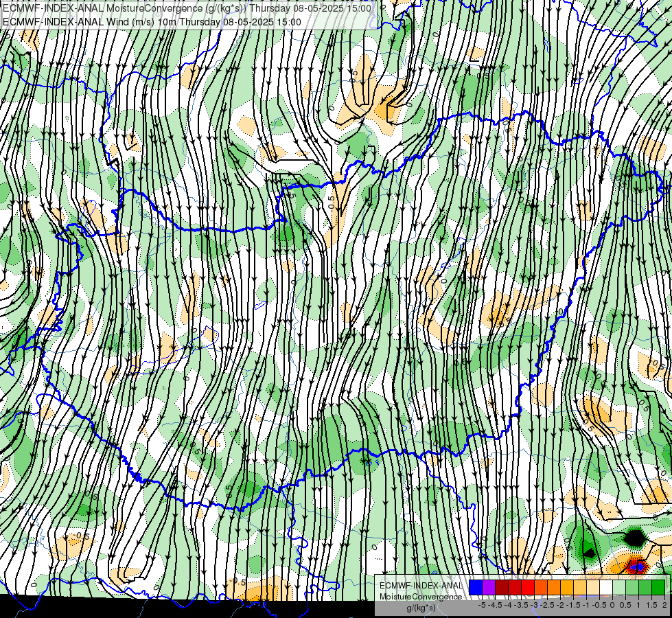Image resolution: width=672 pixels, height=618 pixels.
Task: Click the legend scale value -0.5
Action: point(599,605)
